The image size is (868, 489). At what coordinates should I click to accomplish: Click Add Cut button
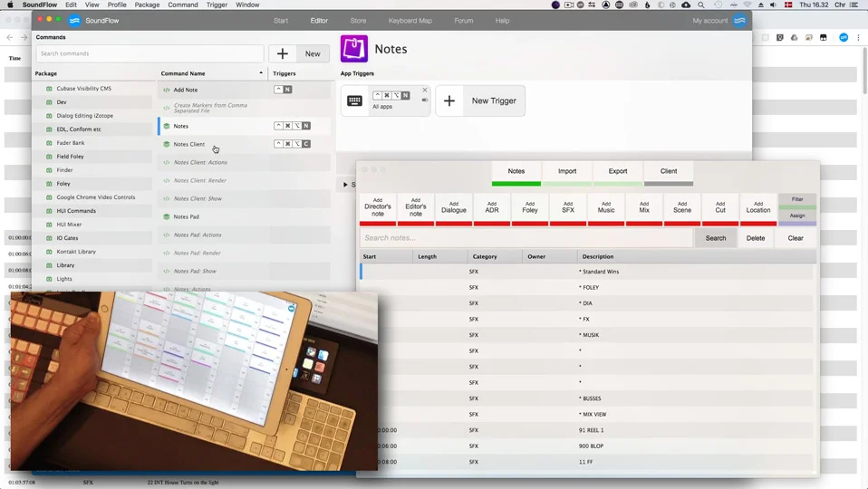720,209
